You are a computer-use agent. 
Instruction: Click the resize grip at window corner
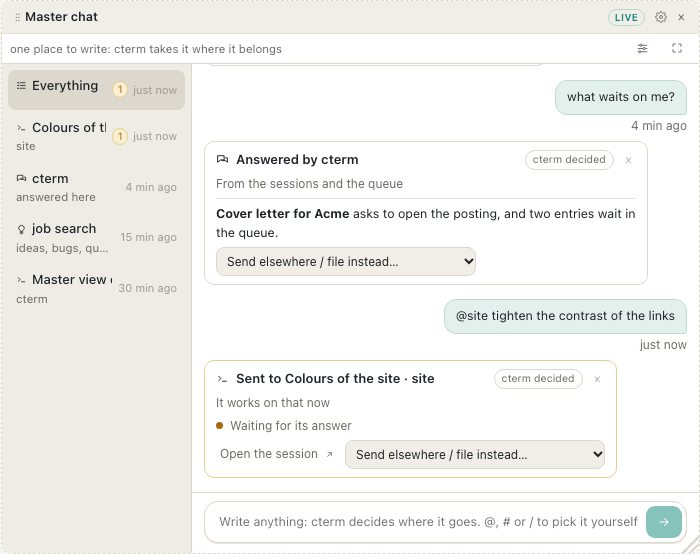point(691,545)
